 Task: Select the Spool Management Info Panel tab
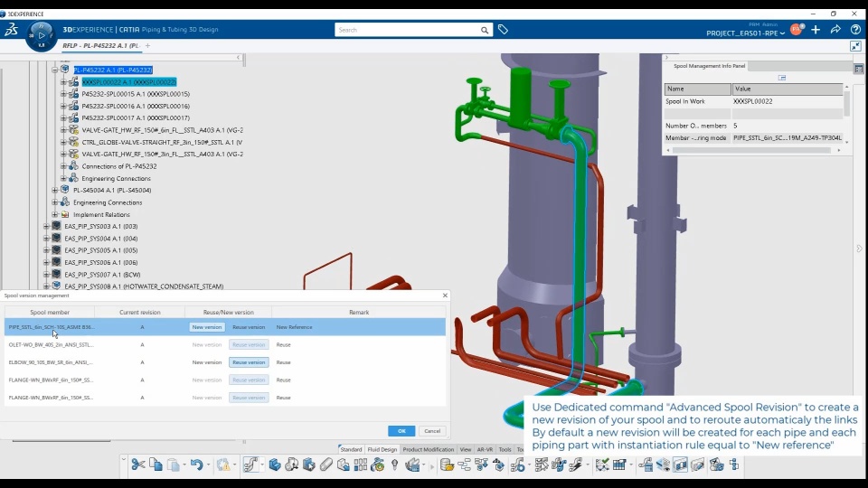click(709, 66)
